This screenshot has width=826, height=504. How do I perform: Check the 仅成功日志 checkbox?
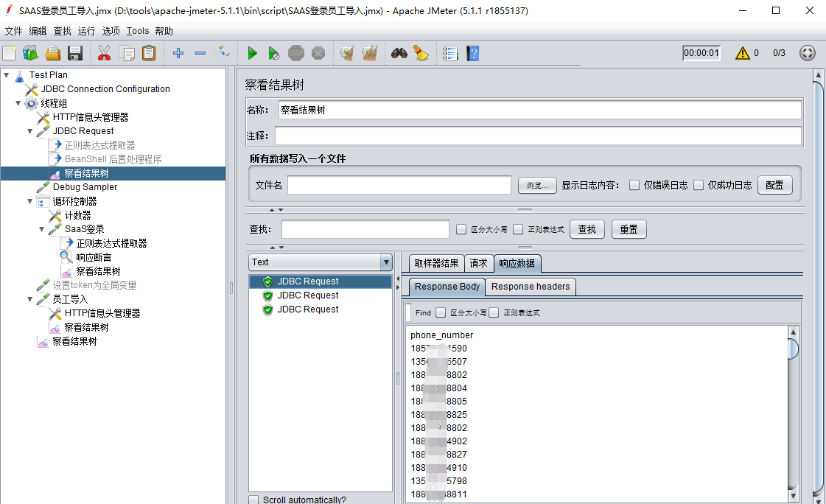[x=699, y=185]
